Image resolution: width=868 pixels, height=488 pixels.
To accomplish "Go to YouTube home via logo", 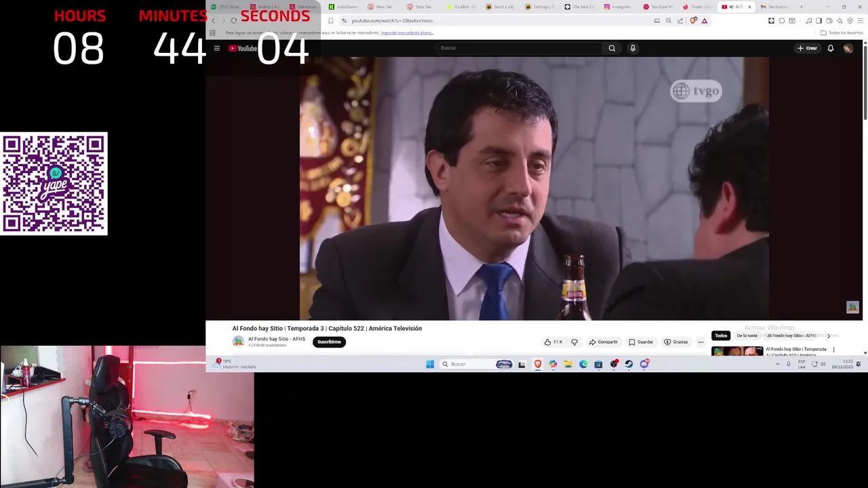I will [242, 48].
